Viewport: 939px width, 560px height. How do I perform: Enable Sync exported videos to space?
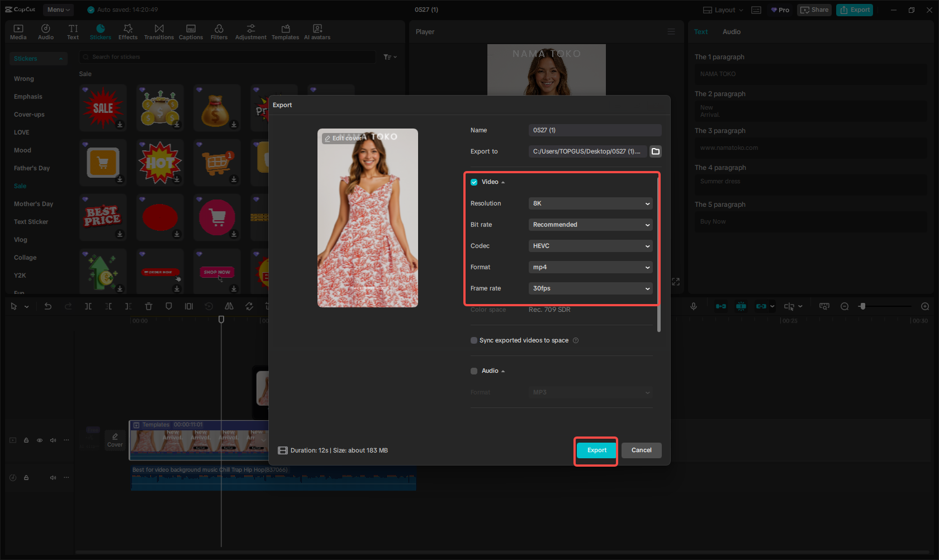(473, 340)
